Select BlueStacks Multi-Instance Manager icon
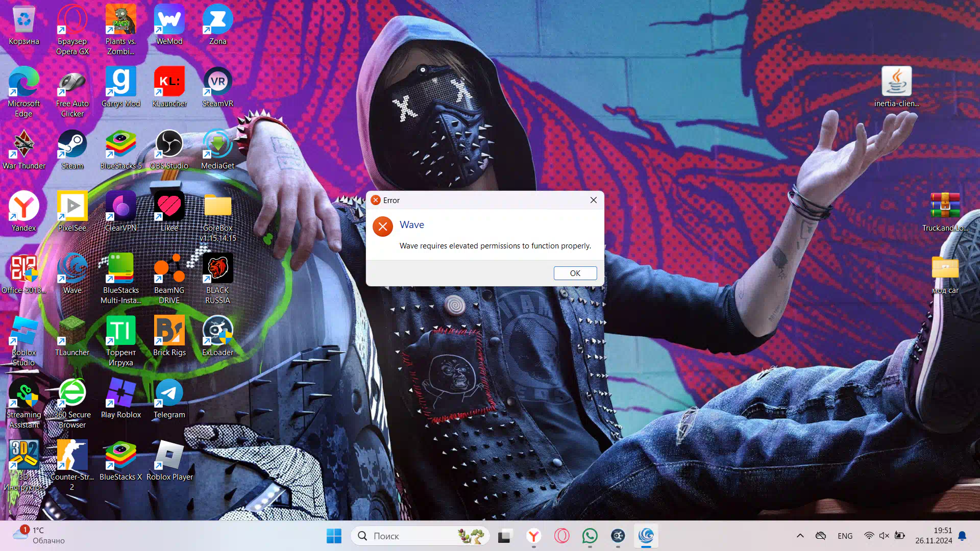 tap(121, 279)
